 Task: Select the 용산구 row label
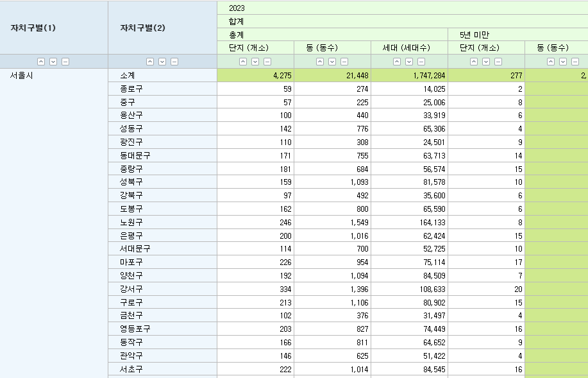point(163,116)
